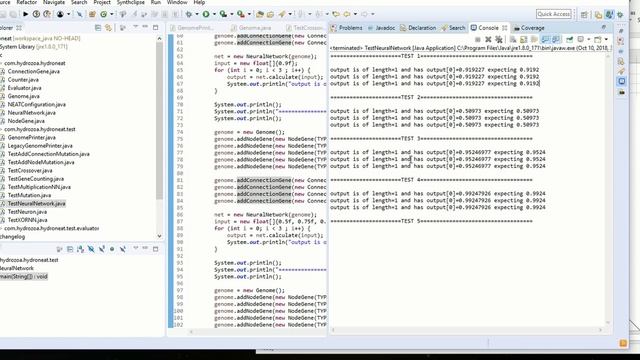The width and height of the screenshot is (640, 360).
Task: Toggle Show Console on Standard Error
Action: [556, 40]
